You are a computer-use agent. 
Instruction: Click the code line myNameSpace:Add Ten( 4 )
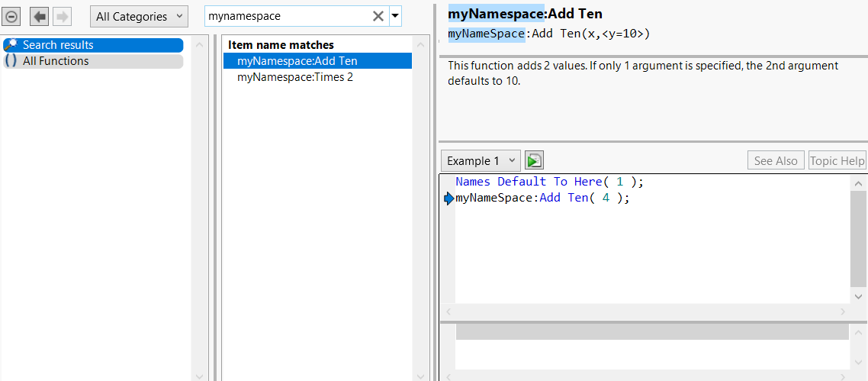click(542, 199)
